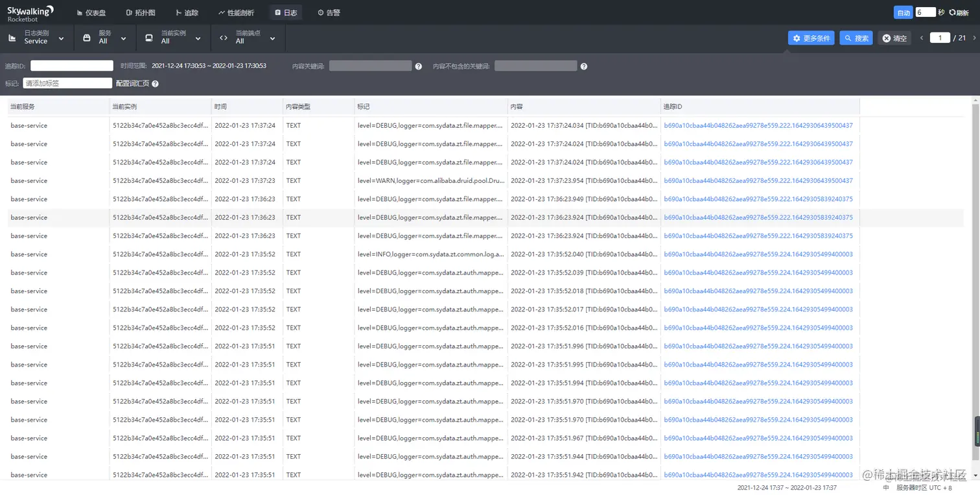The width and height of the screenshot is (980, 495).
Task: Click help icon next to 内容关键词 field
Action: [x=419, y=66]
